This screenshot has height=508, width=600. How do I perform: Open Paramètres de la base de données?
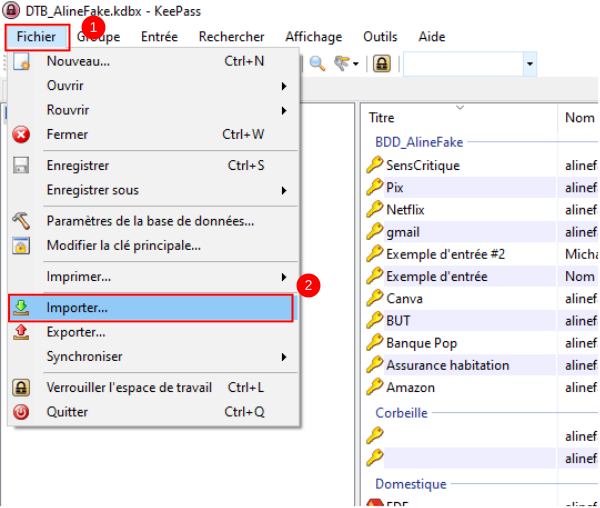(x=153, y=221)
